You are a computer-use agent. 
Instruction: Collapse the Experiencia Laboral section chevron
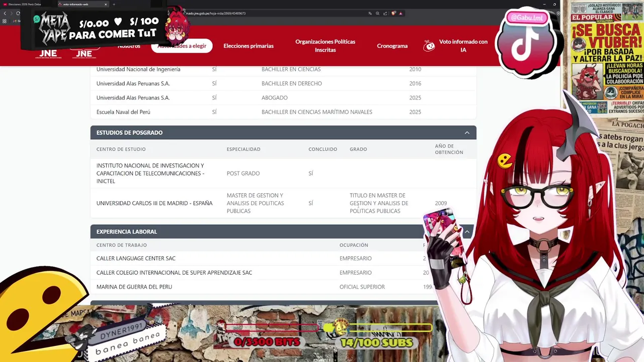tap(467, 232)
